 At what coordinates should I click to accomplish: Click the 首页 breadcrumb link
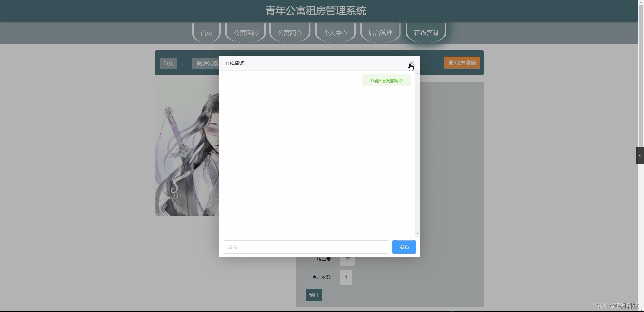click(168, 63)
